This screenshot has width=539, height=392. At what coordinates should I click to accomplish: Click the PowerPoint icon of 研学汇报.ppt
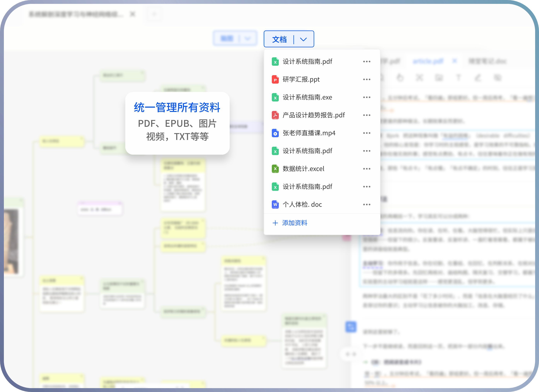tap(275, 79)
